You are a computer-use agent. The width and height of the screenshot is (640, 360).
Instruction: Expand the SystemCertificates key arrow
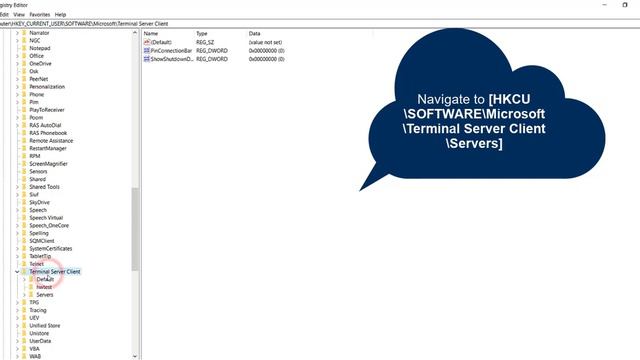click(x=17, y=249)
